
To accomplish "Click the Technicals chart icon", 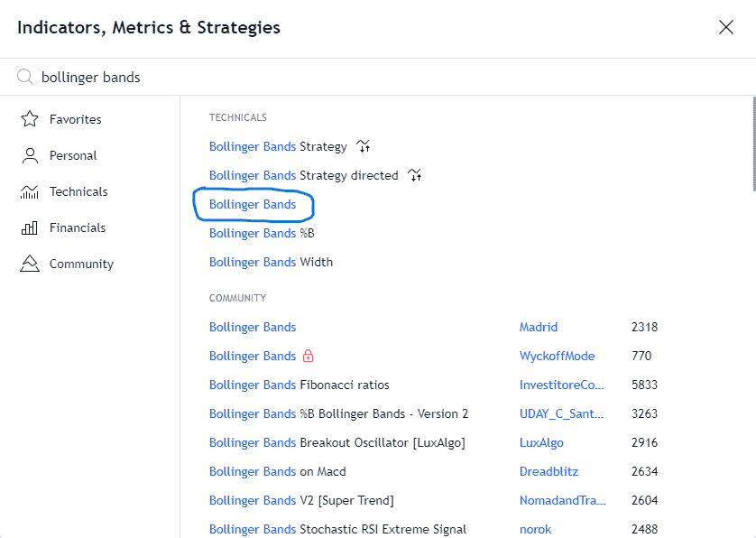I will 30,191.
